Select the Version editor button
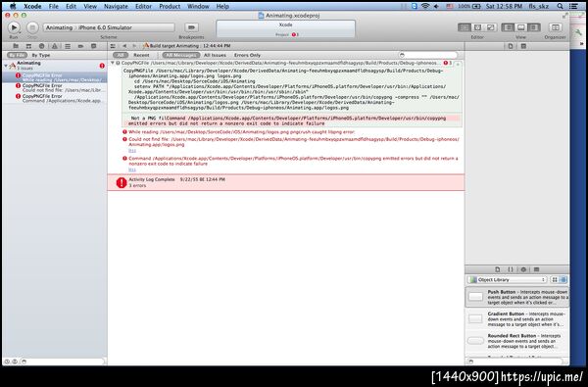Screen dimensions: 588x387 490,27
